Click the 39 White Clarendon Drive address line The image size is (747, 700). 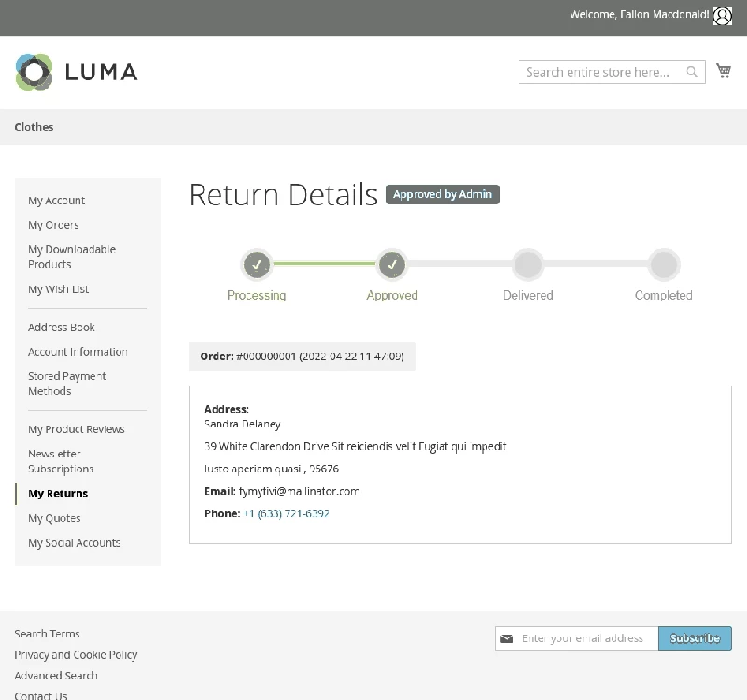point(356,446)
